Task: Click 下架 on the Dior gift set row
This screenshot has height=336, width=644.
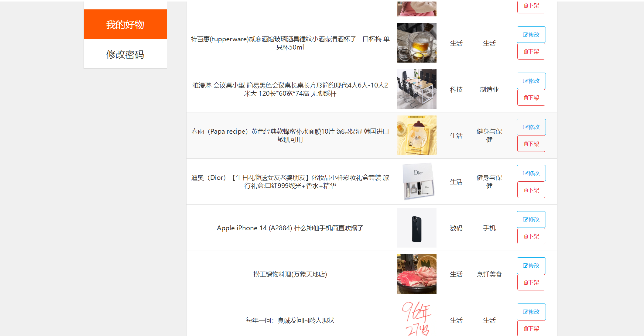Action: tap(531, 190)
